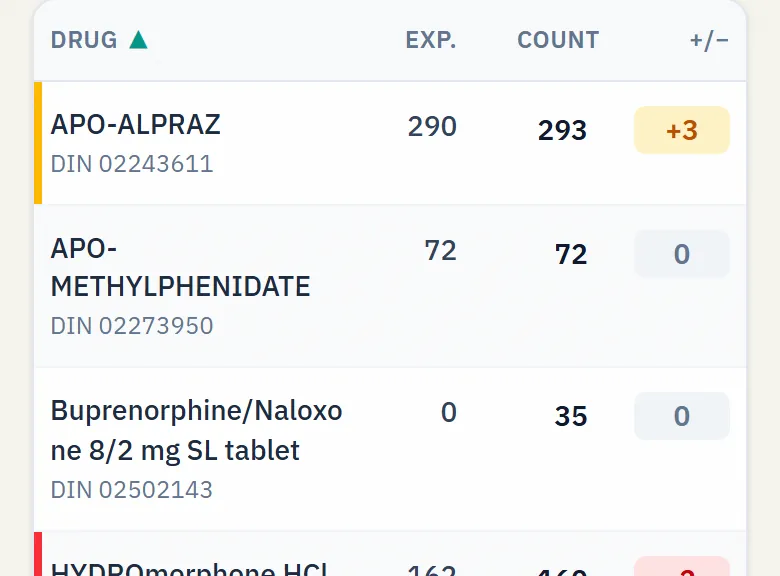This screenshot has height=576, width=780.
Task: Click the green sort arrow beside DRUG
Action: click(x=138, y=40)
